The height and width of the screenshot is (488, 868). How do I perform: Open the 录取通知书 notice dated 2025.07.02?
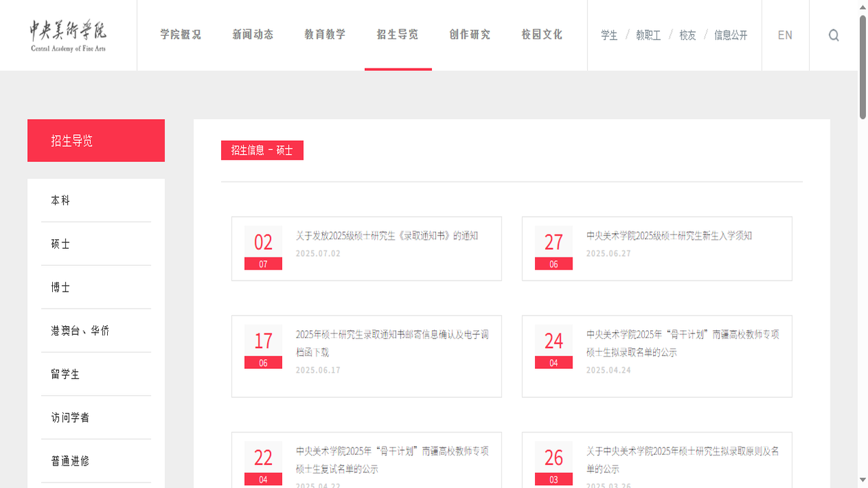[387, 236]
